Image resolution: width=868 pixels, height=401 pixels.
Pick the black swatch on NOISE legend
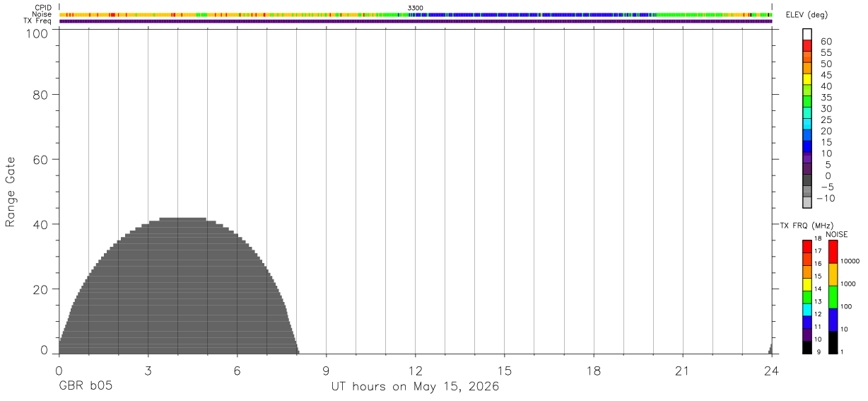pyautogui.click(x=833, y=342)
